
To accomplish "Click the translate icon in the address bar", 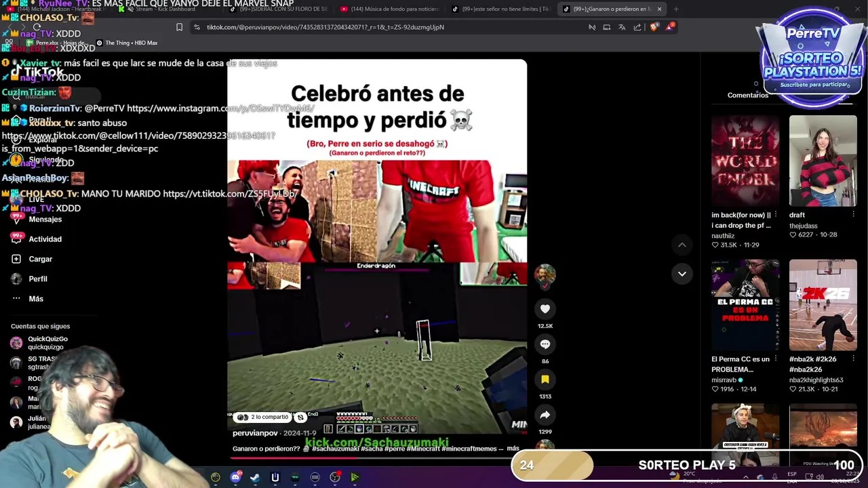I will click(622, 27).
